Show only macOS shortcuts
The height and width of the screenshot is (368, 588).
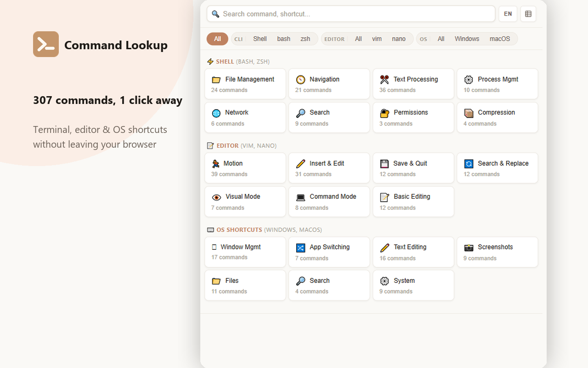tap(500, 39)
